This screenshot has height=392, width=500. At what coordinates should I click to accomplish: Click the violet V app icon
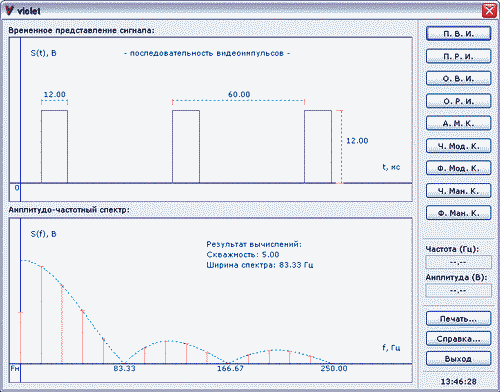[10, 11]
